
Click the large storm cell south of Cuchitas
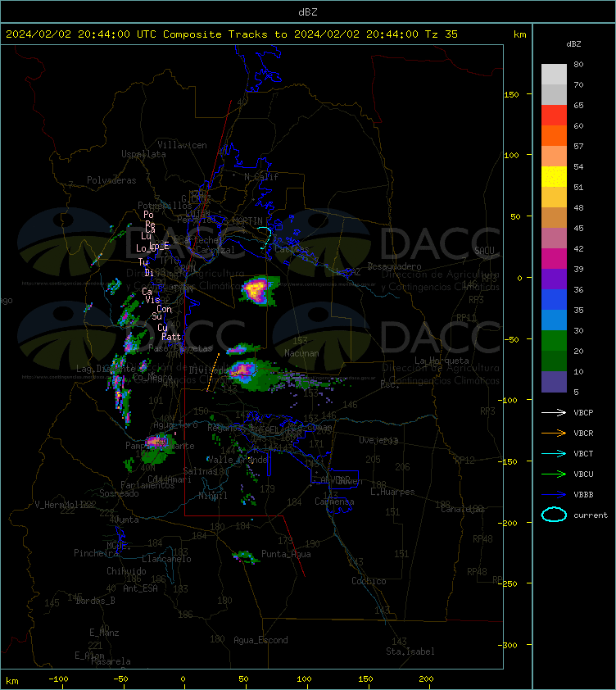pyautogui.click(x=258, y=290)
